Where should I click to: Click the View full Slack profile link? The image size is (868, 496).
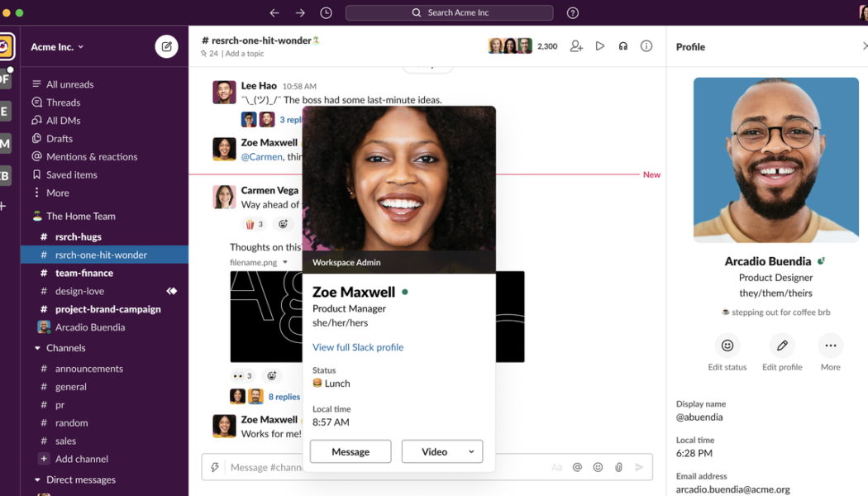click(358, 347)
